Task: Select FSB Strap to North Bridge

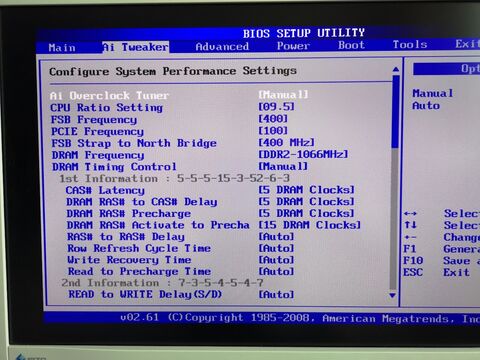Action: [134, 143]
